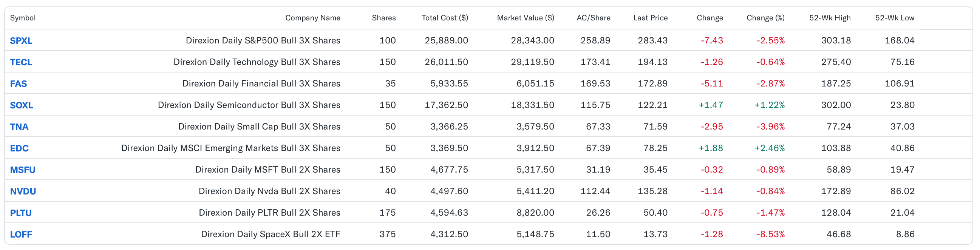Click SPXL change value -7.43
The height and width of the screenshot is (250, 980).
(711, 40)
